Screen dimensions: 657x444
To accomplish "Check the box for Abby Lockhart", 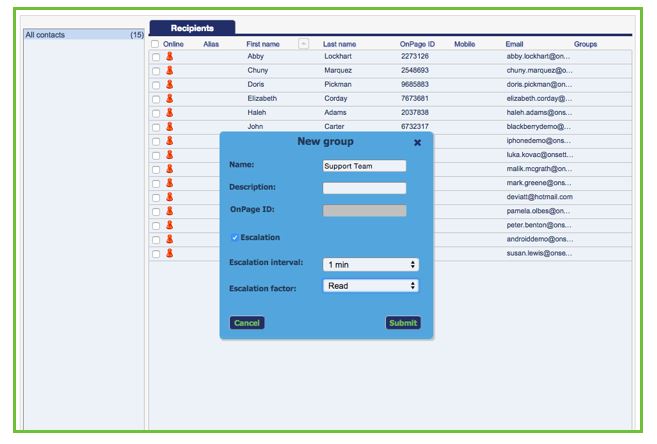I will [156, 57].
